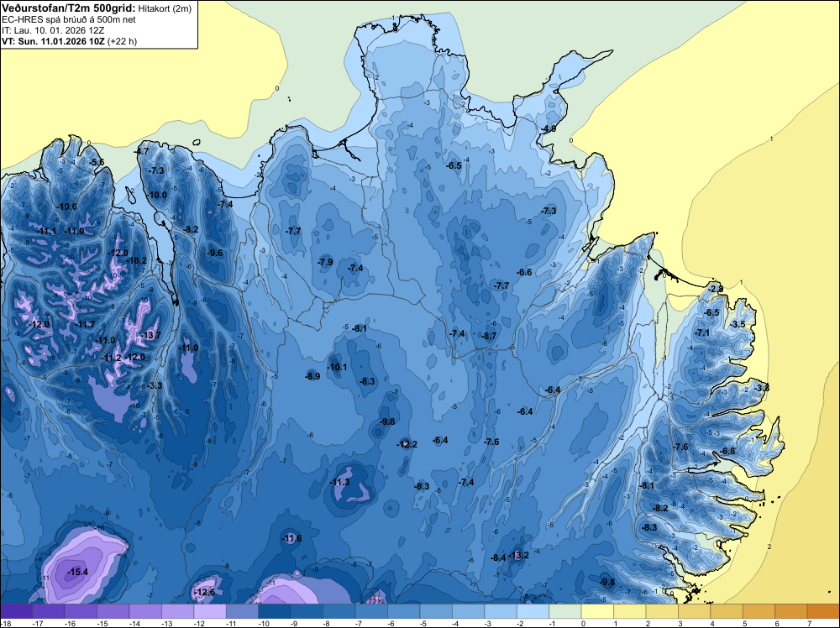Click the legend swatch between -6 and -5
Viewport: 840px width, 628px height.
tap(404, 611)
